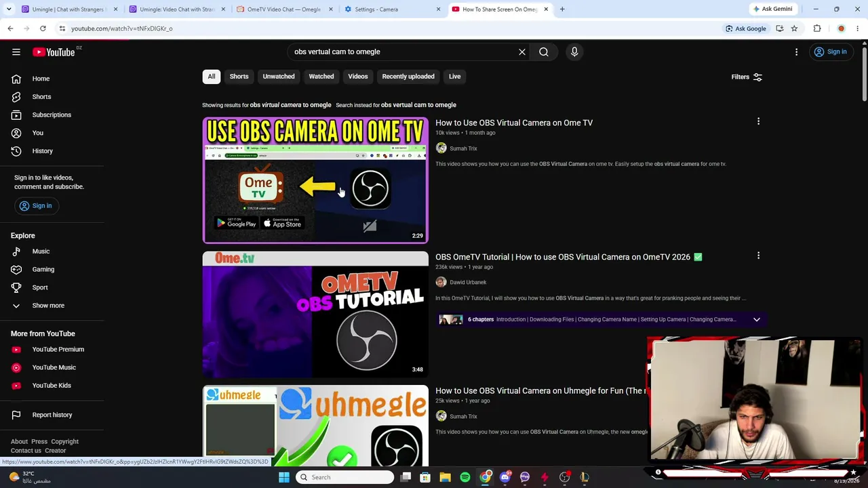Open the YouTube guide hamburger menu
Screen dimensions: 868x488
pyautogui.click(x=16, y=52)
